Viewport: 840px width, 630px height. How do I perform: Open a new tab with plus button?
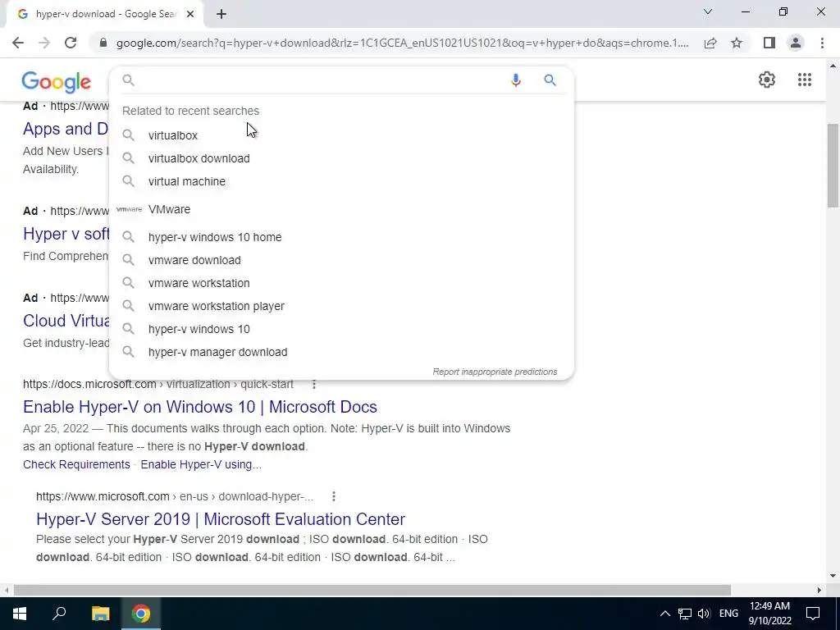(x=221, y=14)
